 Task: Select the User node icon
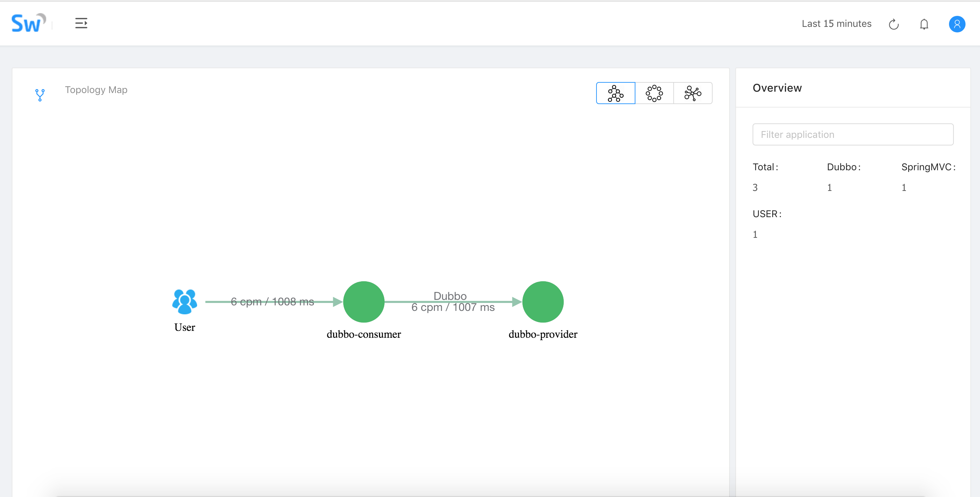pos(184,302)
